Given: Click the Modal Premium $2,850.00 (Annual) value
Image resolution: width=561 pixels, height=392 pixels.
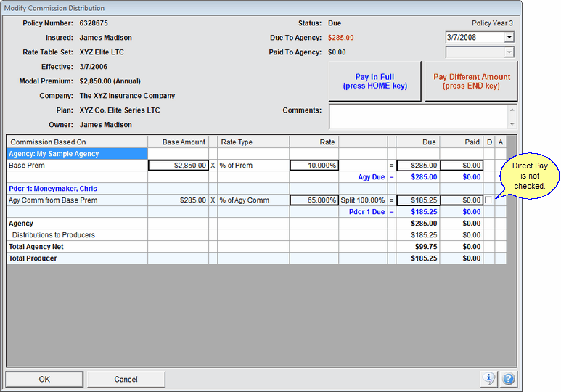Looking at the screenshot, I should coord(110,81).
